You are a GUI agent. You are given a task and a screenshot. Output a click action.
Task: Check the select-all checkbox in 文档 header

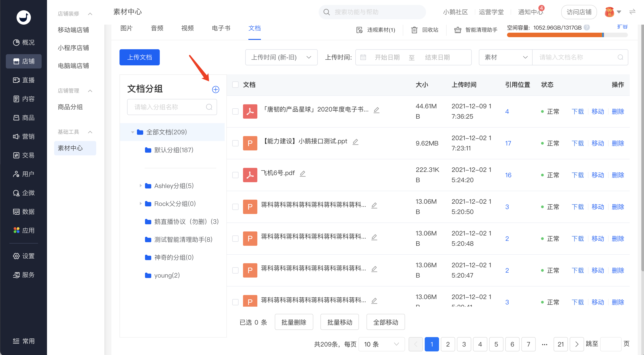point(235,85)
